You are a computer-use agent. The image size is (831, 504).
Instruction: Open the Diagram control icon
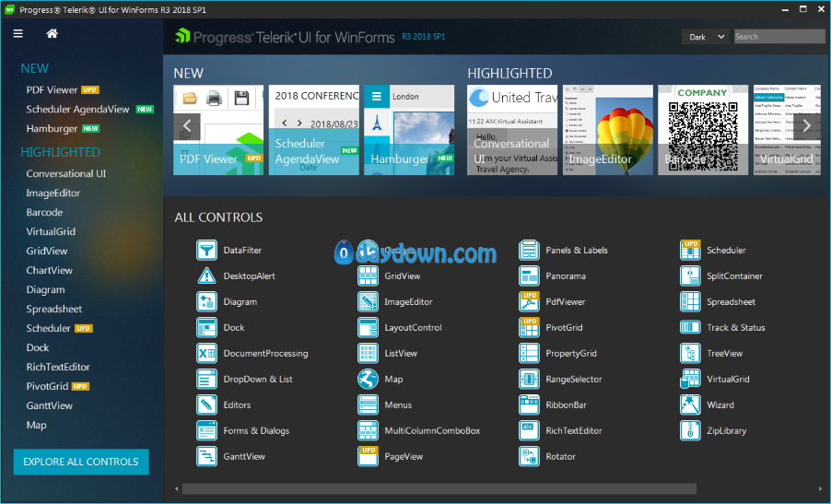206,301
